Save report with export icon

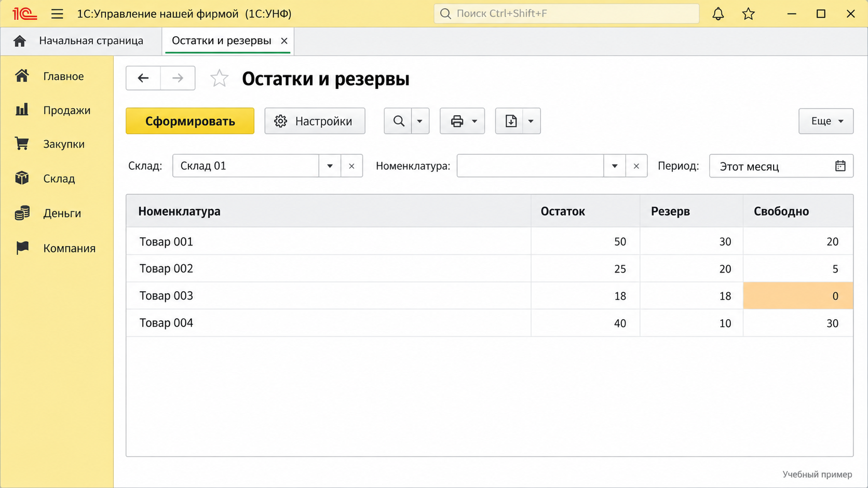[x=511, y=121]
